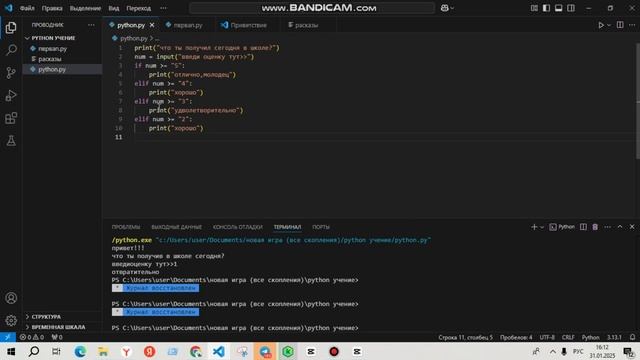Viewport: 640px width, 360px height.
Task: Switch to the ПРОБЛЕМЫ panel tab
Action: pos(126,227)
